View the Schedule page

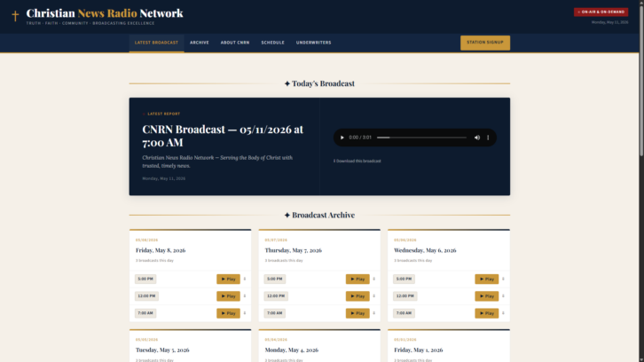[272, 43]
